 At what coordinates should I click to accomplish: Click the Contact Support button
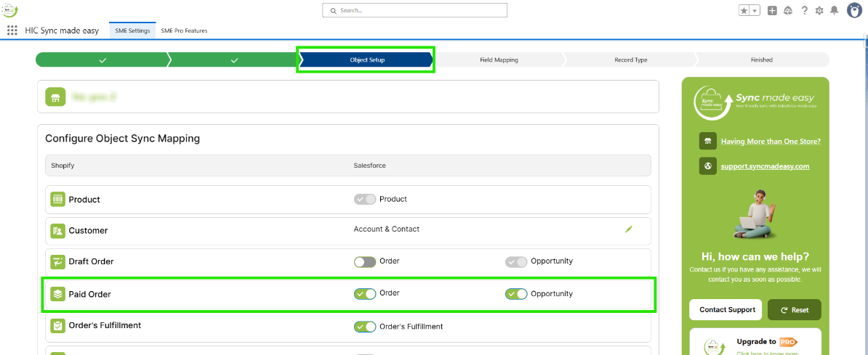pyautogui.click(x=726, y=310)
